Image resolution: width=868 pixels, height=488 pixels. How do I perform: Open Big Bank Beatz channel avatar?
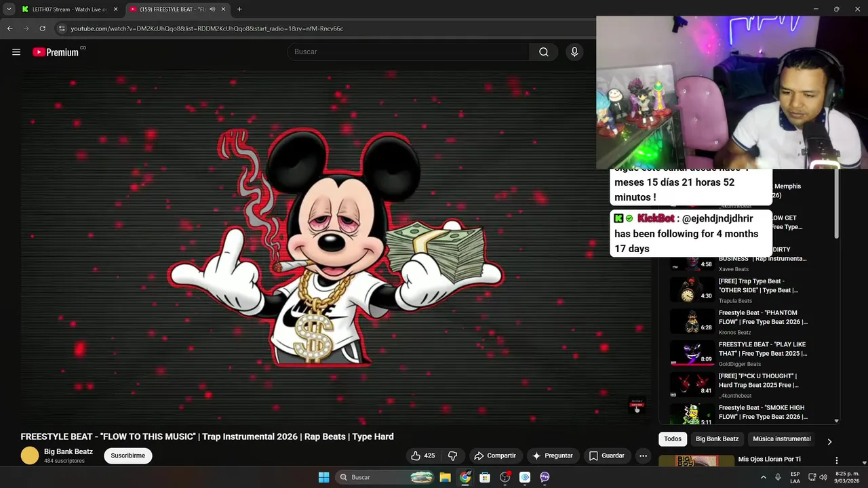(30, 455)
